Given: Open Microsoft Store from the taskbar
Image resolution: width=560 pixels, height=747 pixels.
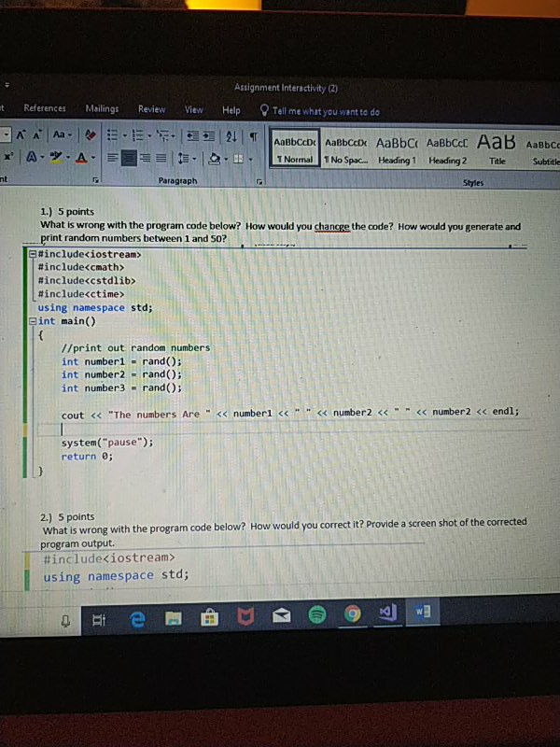Looking at the screenshot, I should tap(209, 618).
